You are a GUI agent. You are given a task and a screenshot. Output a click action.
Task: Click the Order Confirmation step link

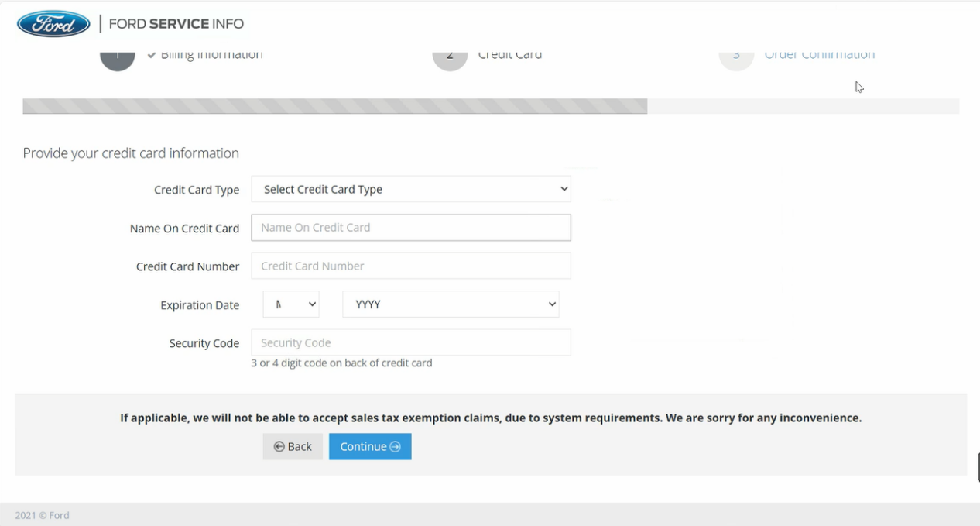(x=819, y=55)
